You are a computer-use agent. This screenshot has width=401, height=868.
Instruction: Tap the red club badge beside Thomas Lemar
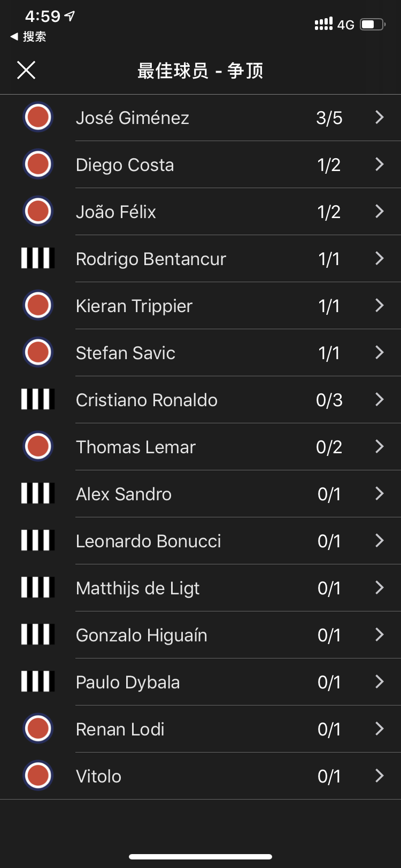coord(38,446)
